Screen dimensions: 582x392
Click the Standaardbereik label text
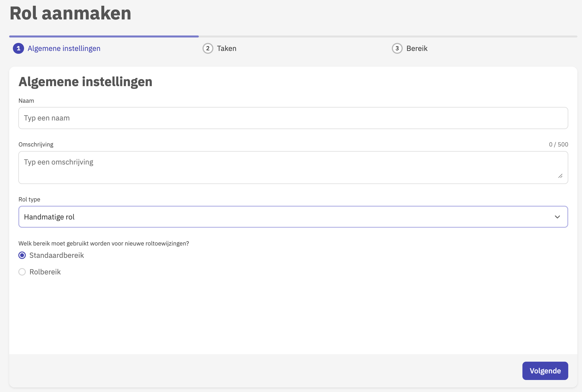(x=56, y=255)
